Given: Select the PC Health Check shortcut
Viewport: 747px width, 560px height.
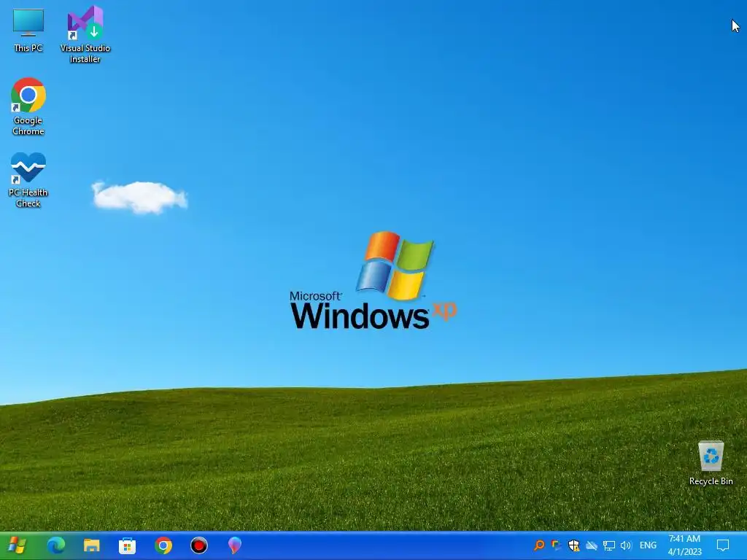Looking at the screenshot, I should 28,179.
